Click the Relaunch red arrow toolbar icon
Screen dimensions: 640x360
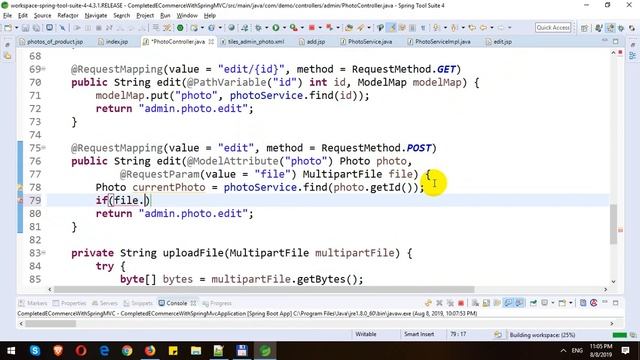[x=329, y=28]
